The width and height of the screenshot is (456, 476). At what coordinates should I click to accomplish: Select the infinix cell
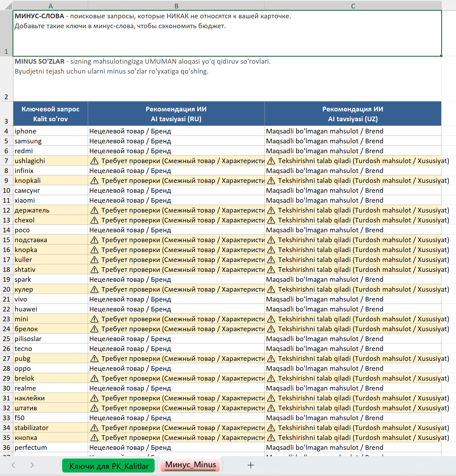(51, 170)
